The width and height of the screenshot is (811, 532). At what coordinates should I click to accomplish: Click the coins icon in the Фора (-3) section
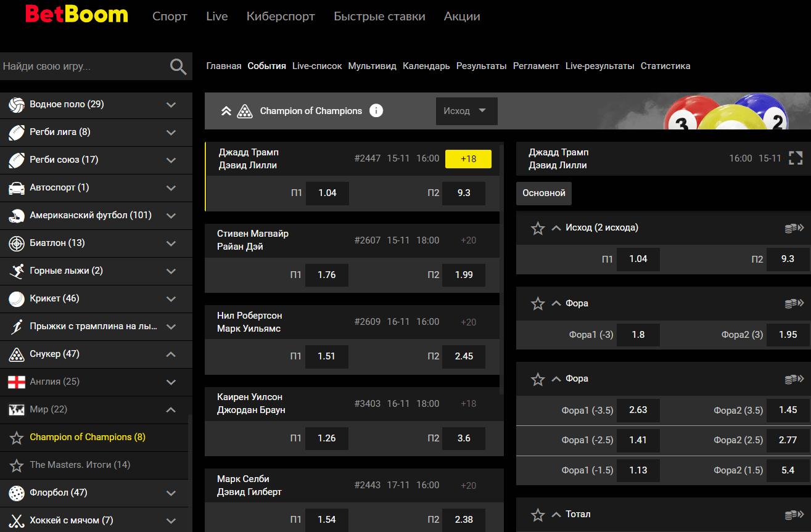794,303
